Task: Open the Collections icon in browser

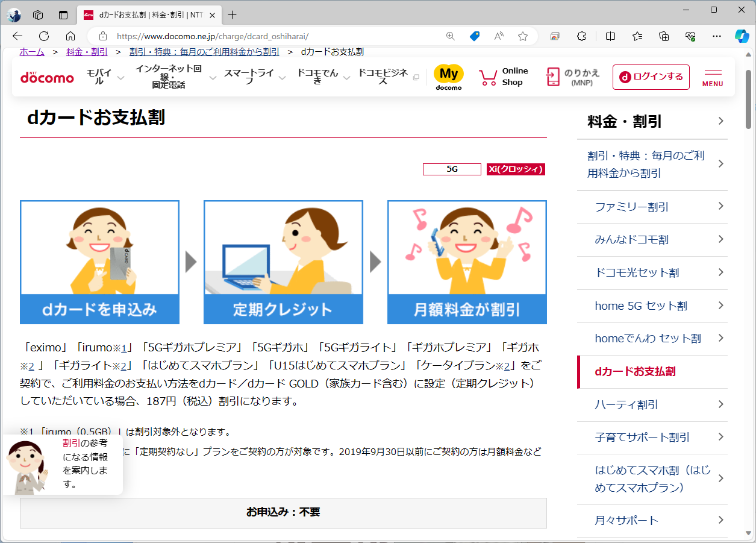Action: pyautogui.click(x=663, y=36)
